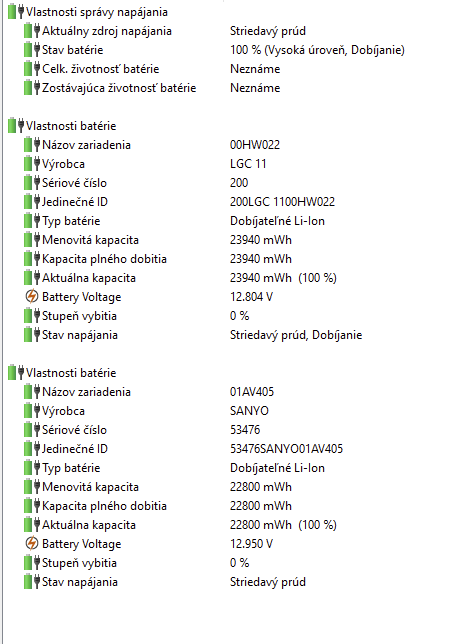This screenshot has width=467, height=644.
Task: Click battery icon in 'Sériové číslo' 200 row
Action: coord(32,183)
